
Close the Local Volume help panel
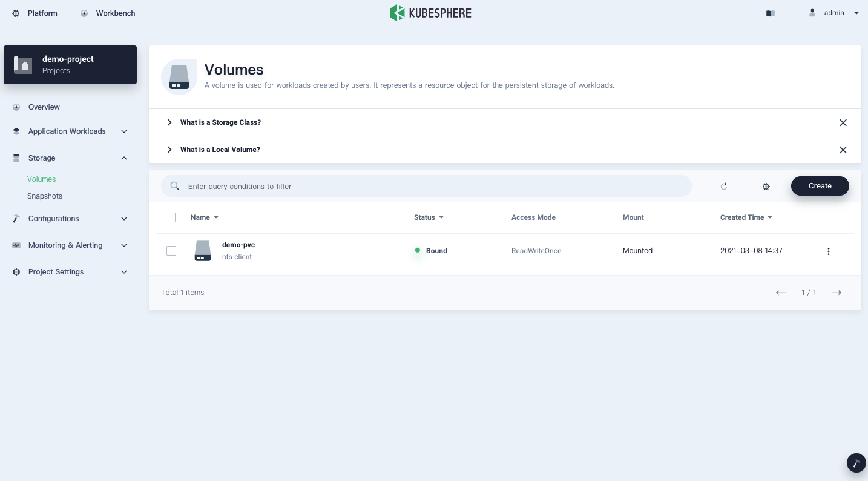[843, 150]
